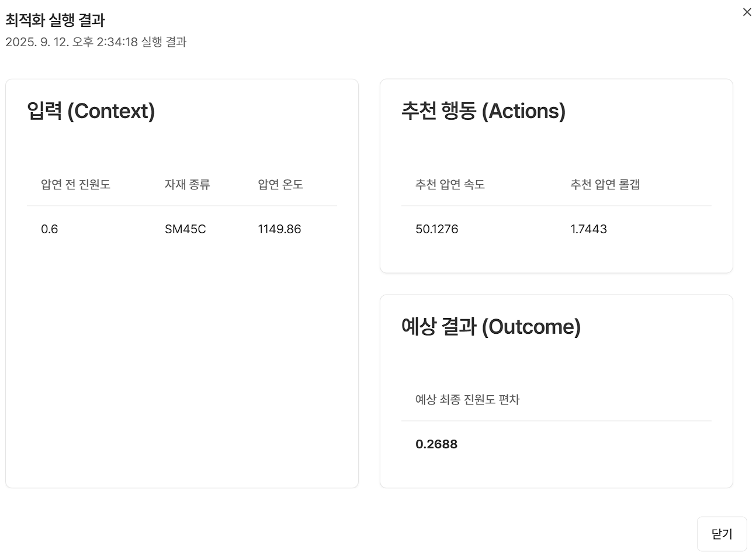Click the 최적화 실행 결과 dialog title
The height and width of the screenshot is (560, 756).
point(55,20)
